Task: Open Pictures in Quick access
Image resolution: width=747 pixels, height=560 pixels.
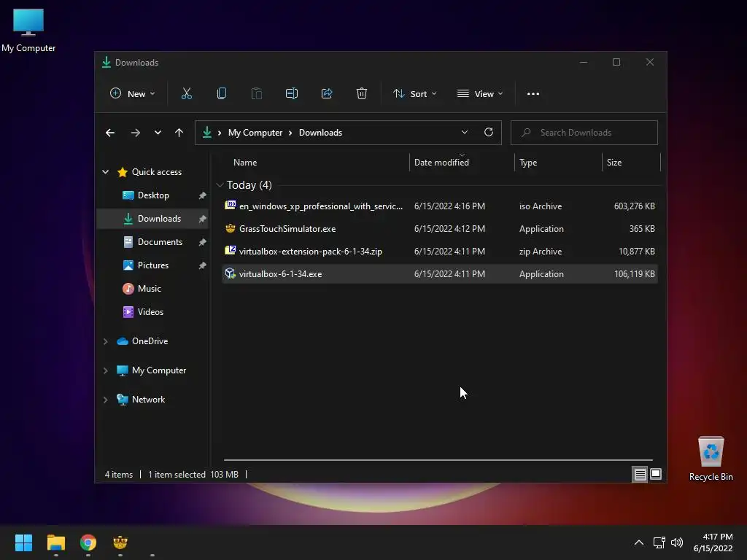Action: coord(153,265)
